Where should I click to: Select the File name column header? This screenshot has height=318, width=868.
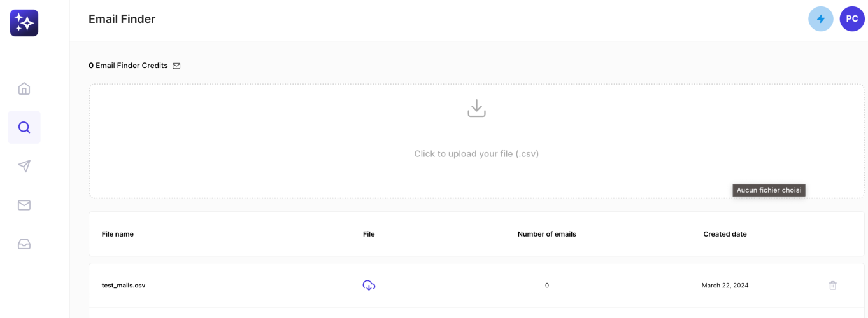(x=118, y=234)
